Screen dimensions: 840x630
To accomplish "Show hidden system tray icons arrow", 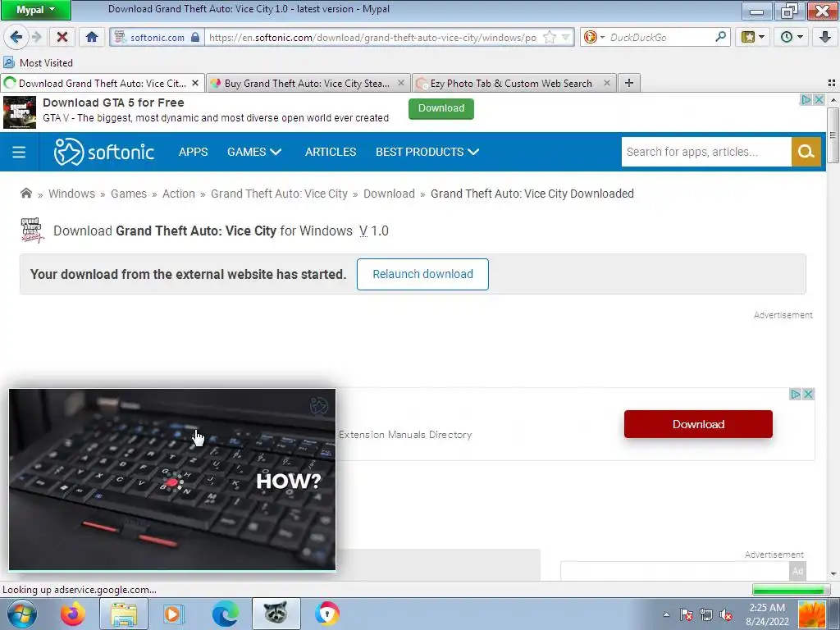I will (x=666, y=614).
